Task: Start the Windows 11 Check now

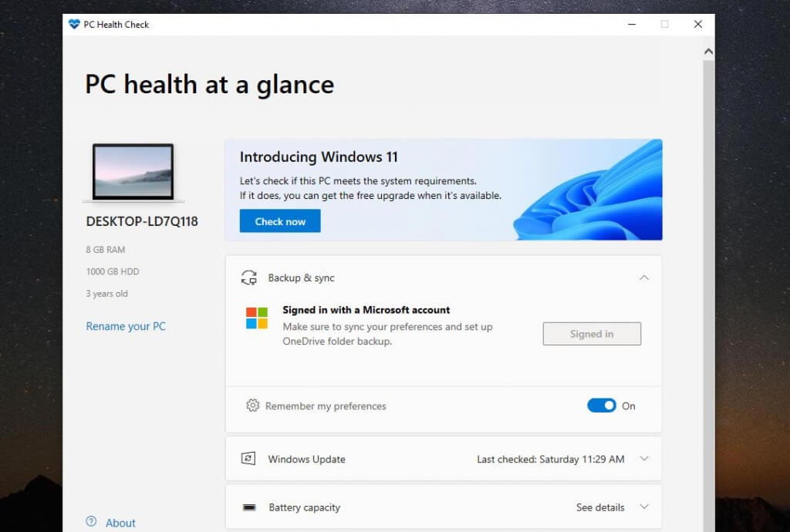Action: (x=280, y=221)
